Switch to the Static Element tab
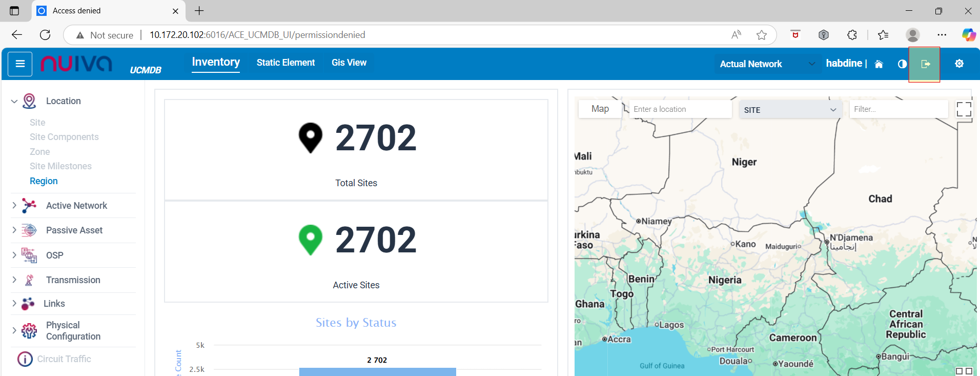 click(285, 63)
